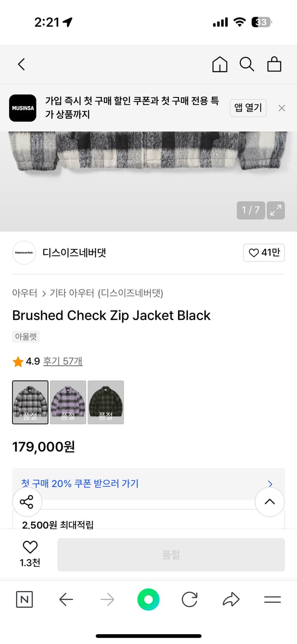Screen dimensions: 297x644
Task: Open the floating share panel
Action: click(x=27, y=501)
